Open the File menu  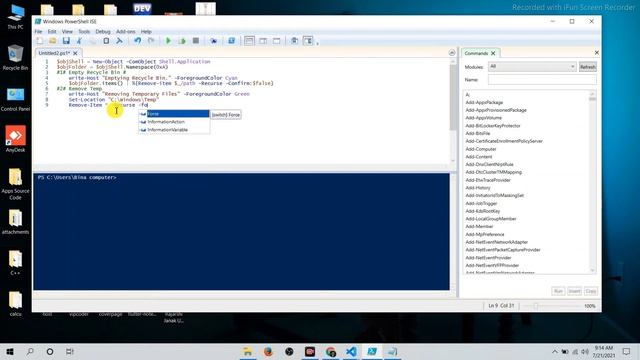tap(38, 31)
